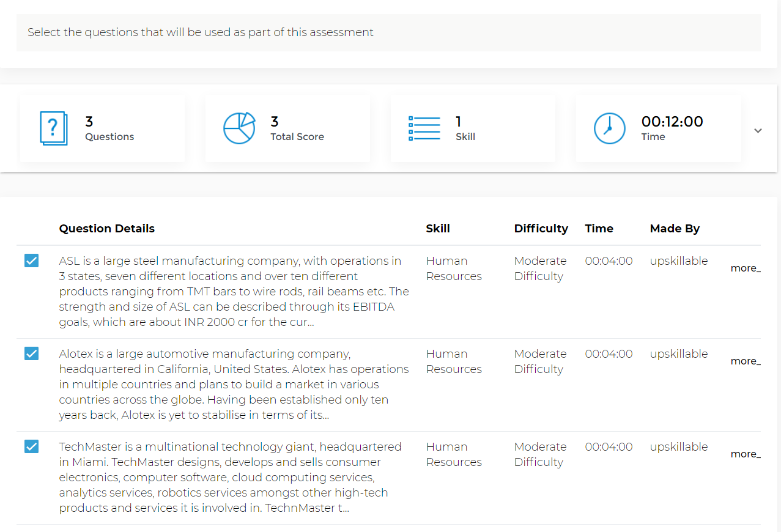Click the ASL question description text
Screen dimensions: 781x532
click(234, 292)
